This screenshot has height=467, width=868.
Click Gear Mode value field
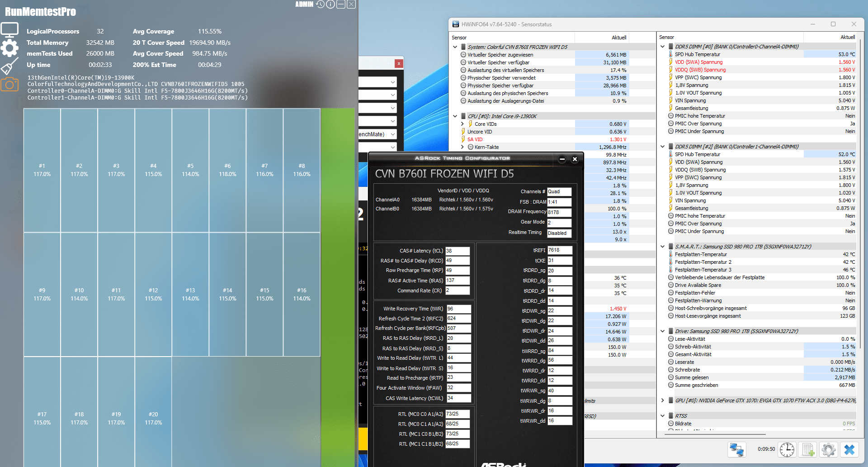tap(559, 223)
